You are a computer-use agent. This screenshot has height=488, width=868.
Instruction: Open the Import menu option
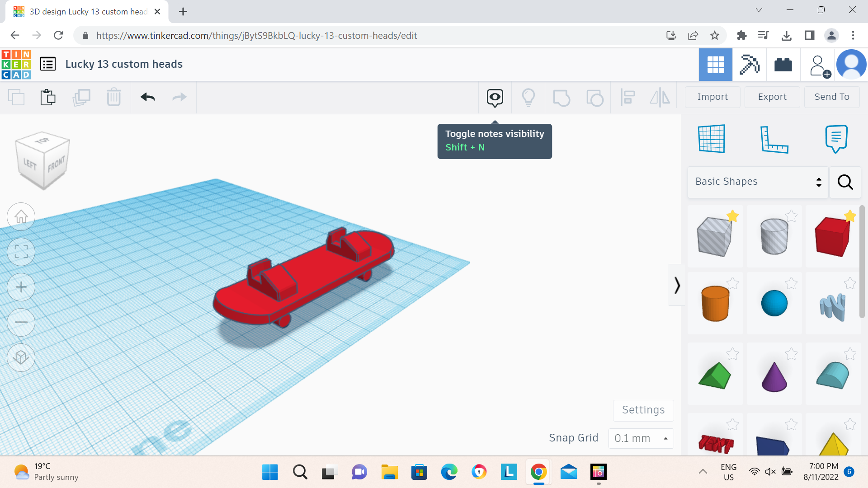point(712,97)
